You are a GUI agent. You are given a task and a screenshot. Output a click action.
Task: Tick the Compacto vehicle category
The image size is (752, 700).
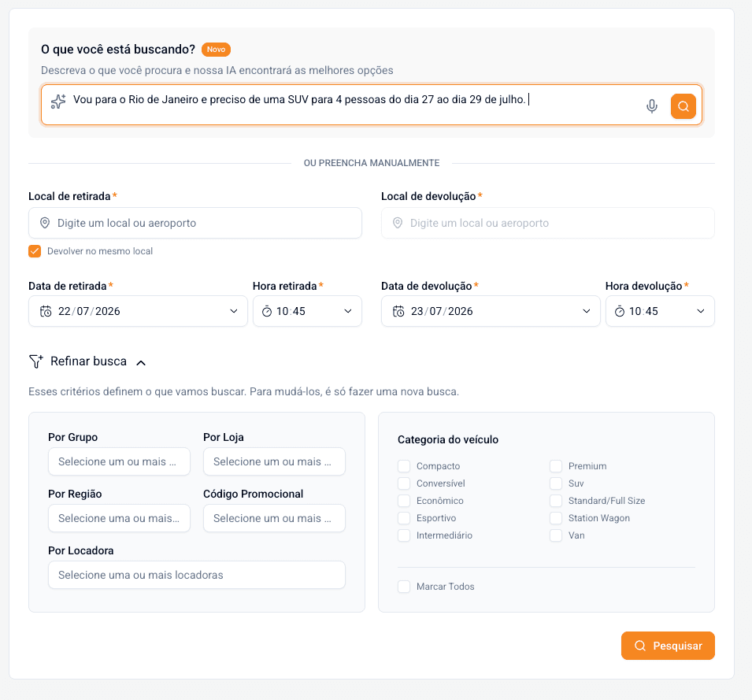click(x=404, y=466)
